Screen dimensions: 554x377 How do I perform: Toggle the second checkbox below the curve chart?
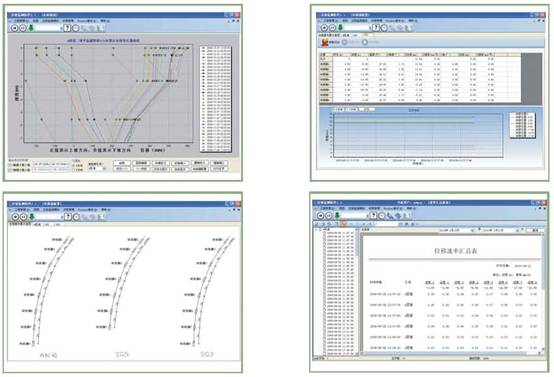click(10, 170)
